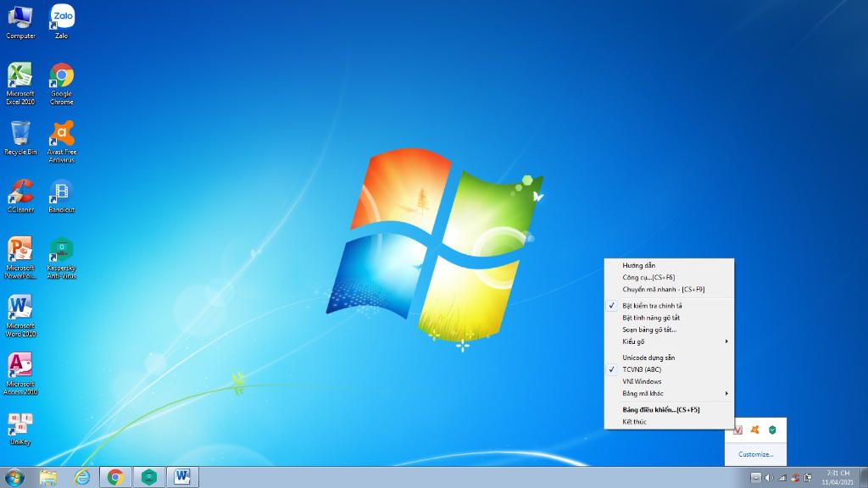Open 'Công cụ...[CS+F6]' menu entry

670,277
